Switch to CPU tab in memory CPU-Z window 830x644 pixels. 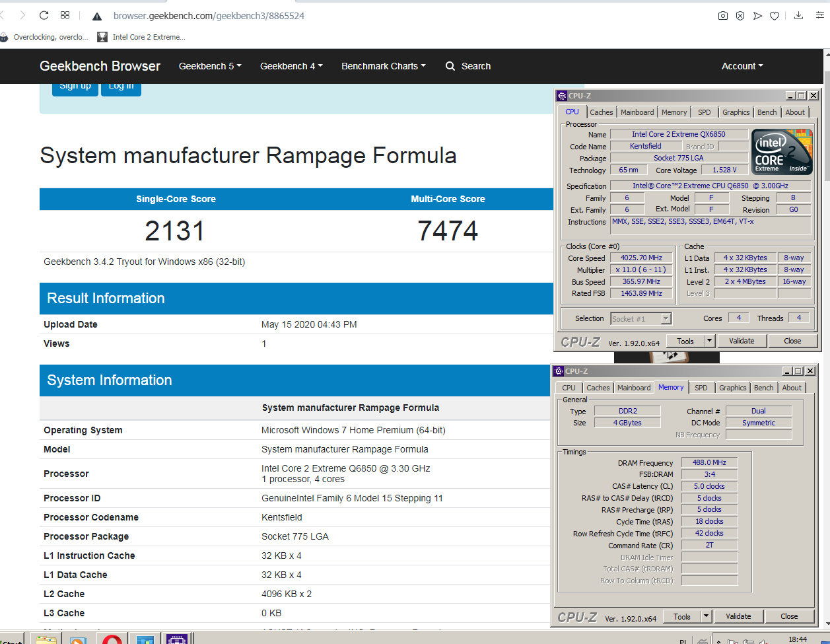click(x=569, y=388)
